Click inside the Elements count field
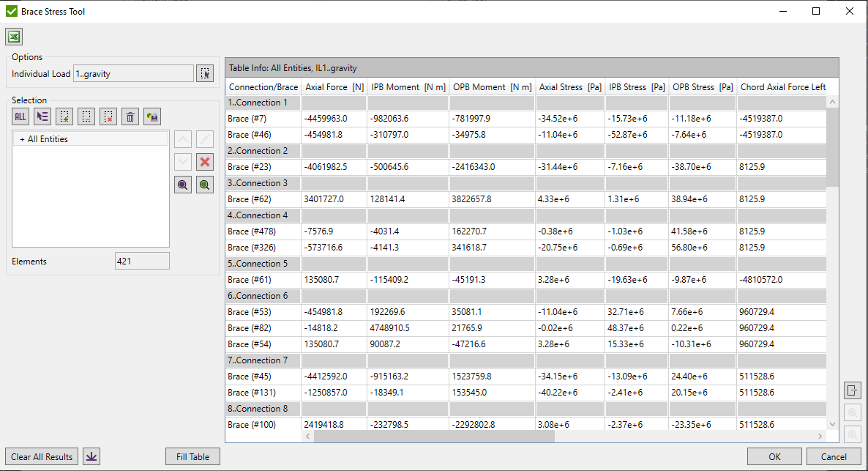Viewport: 868px width, 471px height. tap(141, 260)
